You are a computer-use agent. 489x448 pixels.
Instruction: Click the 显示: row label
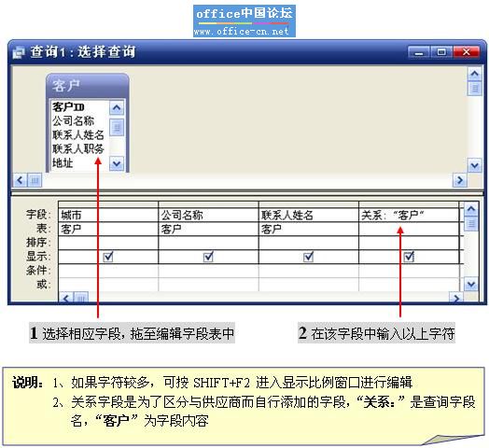(38, 257)
